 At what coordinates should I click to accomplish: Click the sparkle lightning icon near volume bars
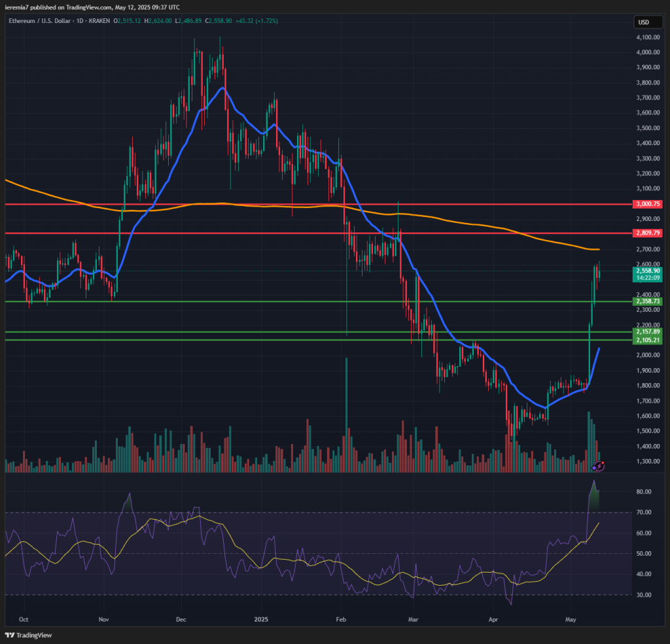click(x=598, y=466)
